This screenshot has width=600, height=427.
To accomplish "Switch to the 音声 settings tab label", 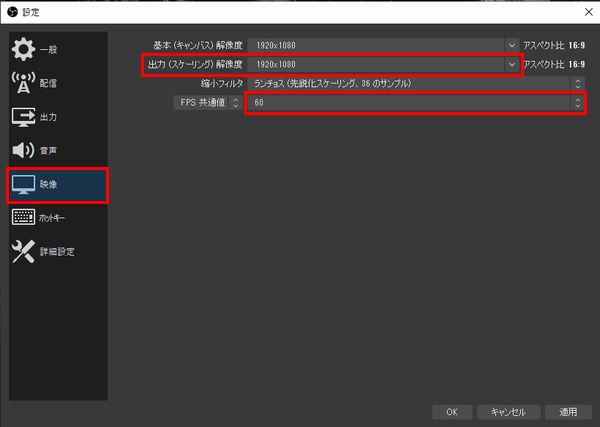I will (48, 150).
